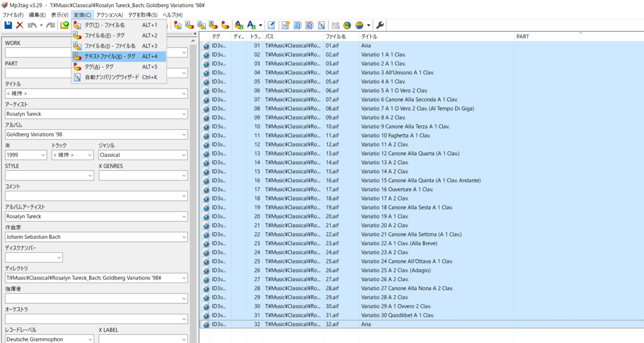Expand the タイトル field dropdown
This screenshot has width=644, height=343.
[x=183, y=94]
